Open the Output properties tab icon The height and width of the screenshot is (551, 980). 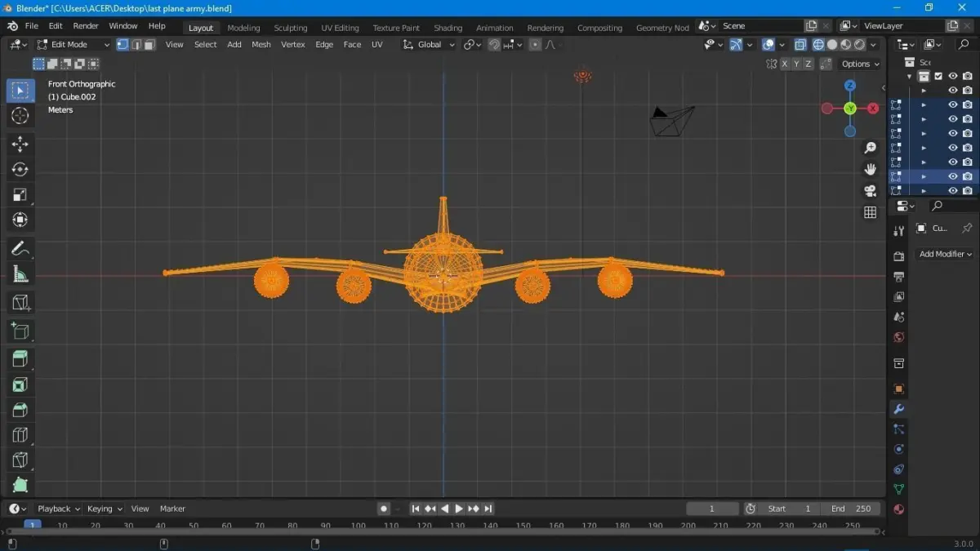tap(899, 277)
